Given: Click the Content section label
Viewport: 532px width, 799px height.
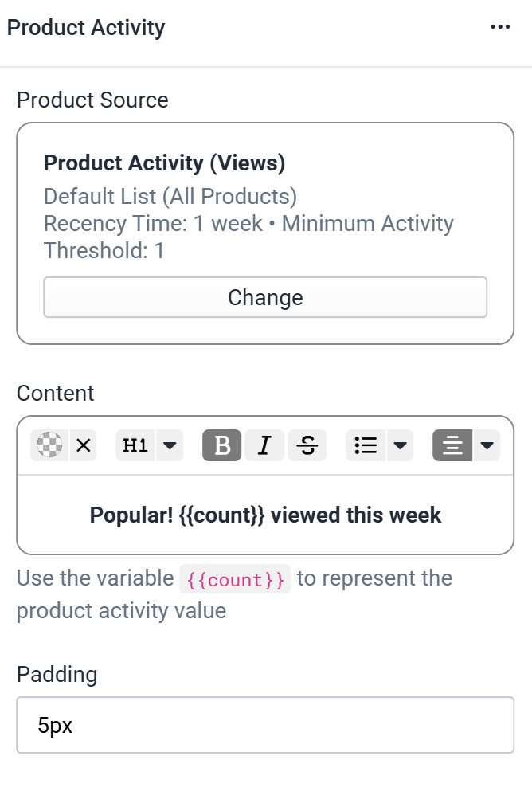Looking at the screenshot, I should coord(56,394).
